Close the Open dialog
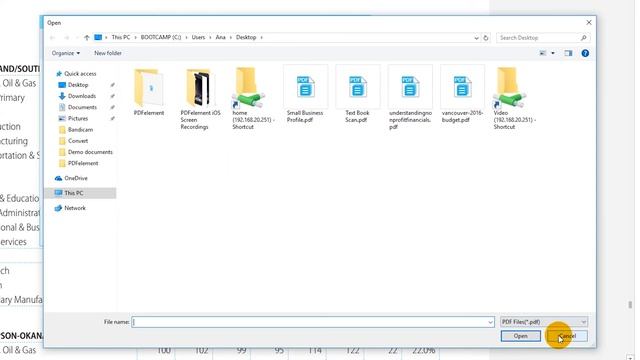Image resolution: width=640 pixels, height=360 pixels. (x=589, y=22)
